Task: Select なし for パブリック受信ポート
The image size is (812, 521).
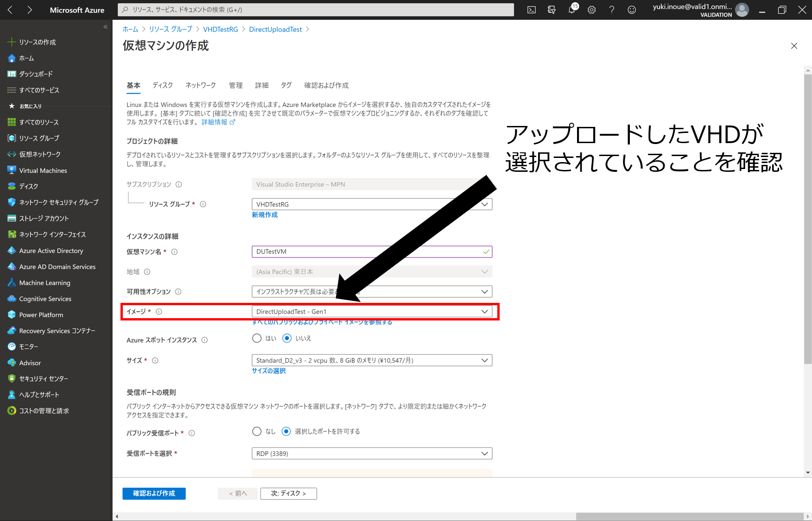Action: (x=257, y=432)
